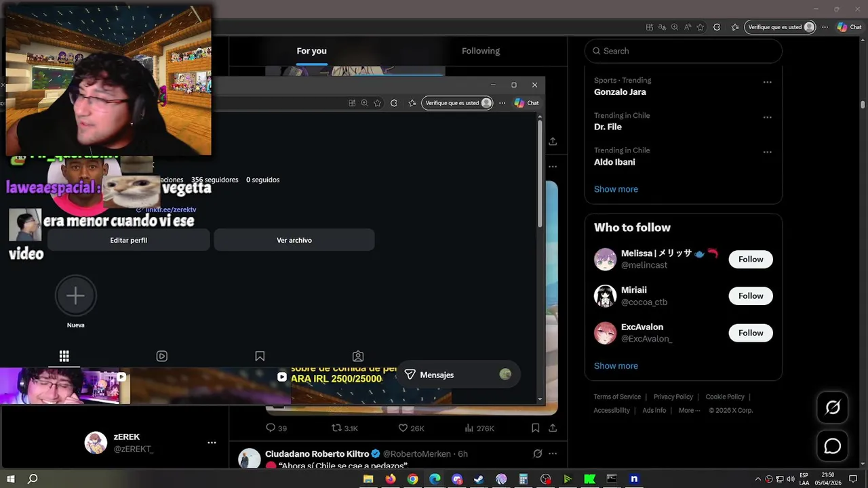868x488 pixels.
Task: Open Windows Start menu
Action: [11, 479]
